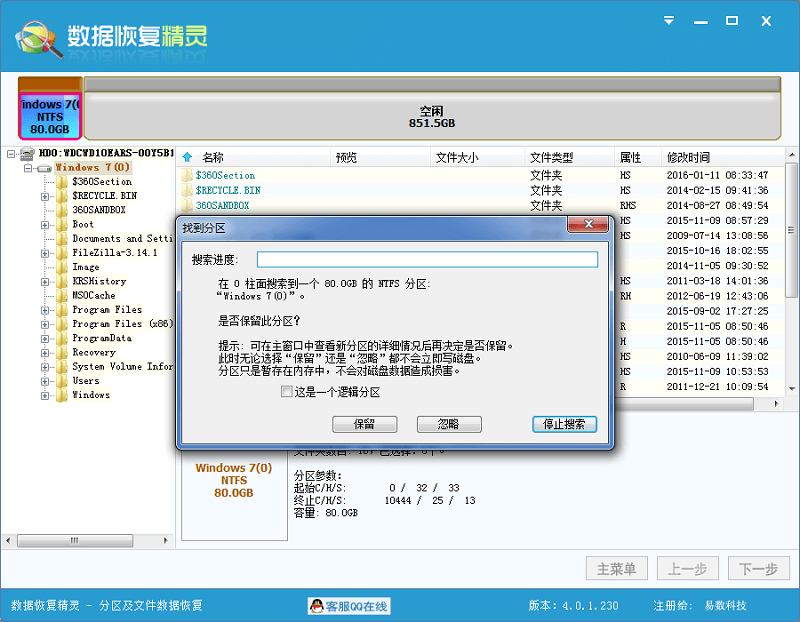Image resolution: width=800 pixels, height=622 pixels.
Task: Click the up-folder arrow icon in file list header
Action: pos(187,157)
